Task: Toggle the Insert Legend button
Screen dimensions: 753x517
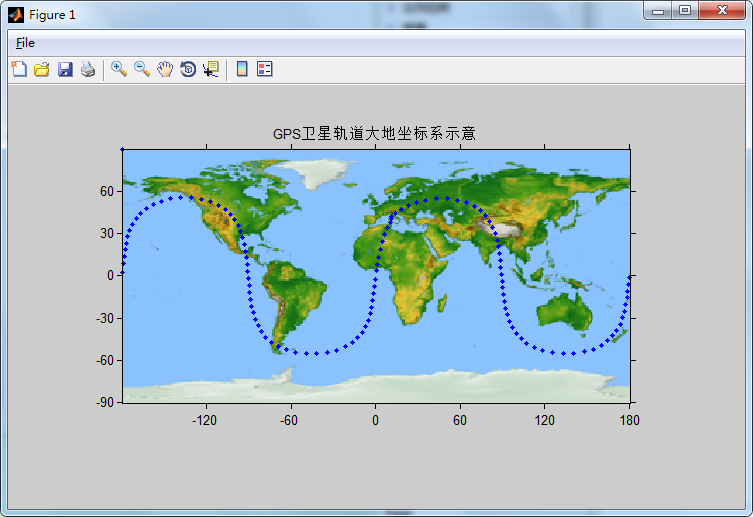Action: [265, 69]
